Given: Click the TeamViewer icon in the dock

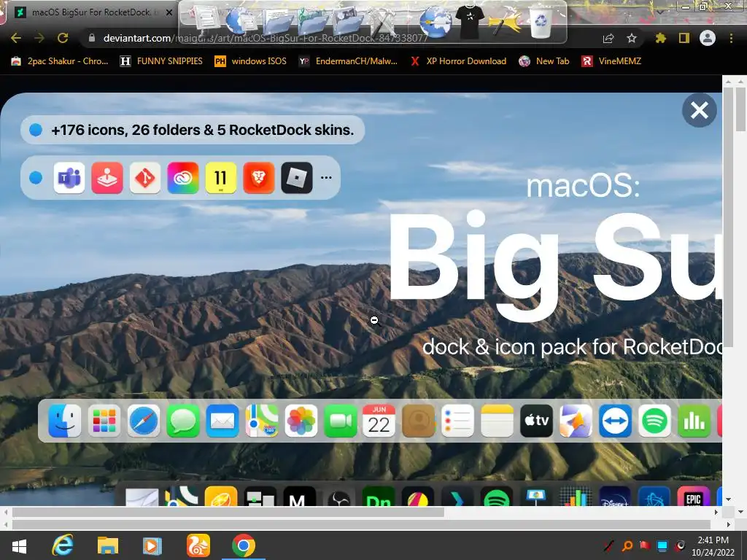Looking at the screenshot, I should pyautogui.click(x=615, y=421).
